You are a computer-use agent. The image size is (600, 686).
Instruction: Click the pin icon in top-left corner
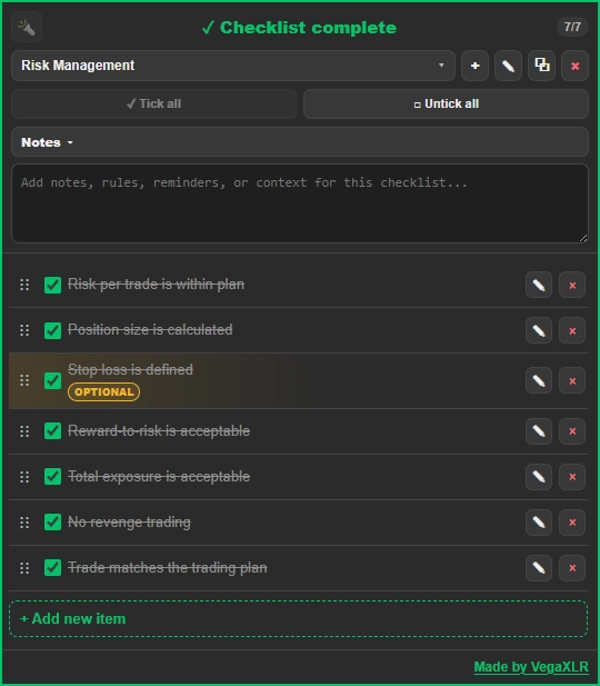tap(26, 27)
